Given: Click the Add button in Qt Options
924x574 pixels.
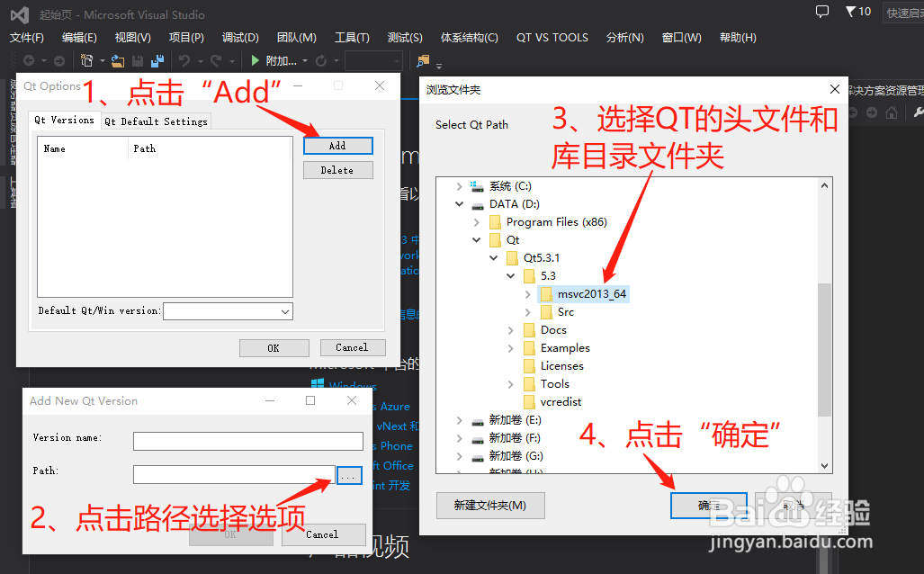Looking at the screenshot, I should coord(337,145).
